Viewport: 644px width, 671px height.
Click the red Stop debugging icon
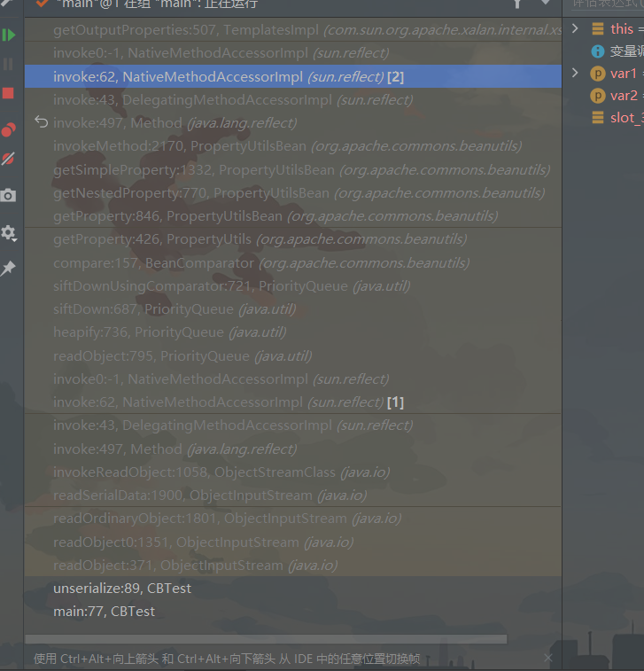point(9,93)
